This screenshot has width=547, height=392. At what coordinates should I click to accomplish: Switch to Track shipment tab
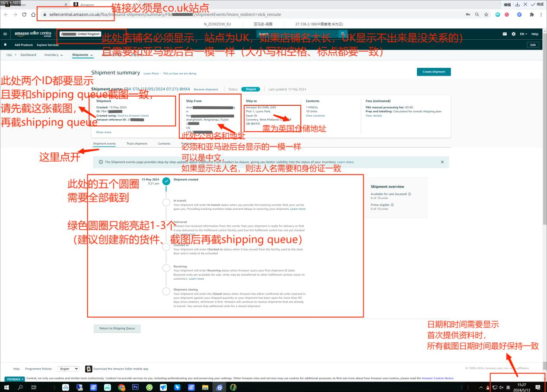coord(137,143)
